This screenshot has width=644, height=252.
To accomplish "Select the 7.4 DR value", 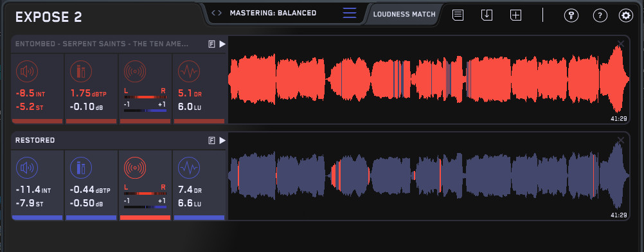I will pyautogui.click(x=190, y=190).
